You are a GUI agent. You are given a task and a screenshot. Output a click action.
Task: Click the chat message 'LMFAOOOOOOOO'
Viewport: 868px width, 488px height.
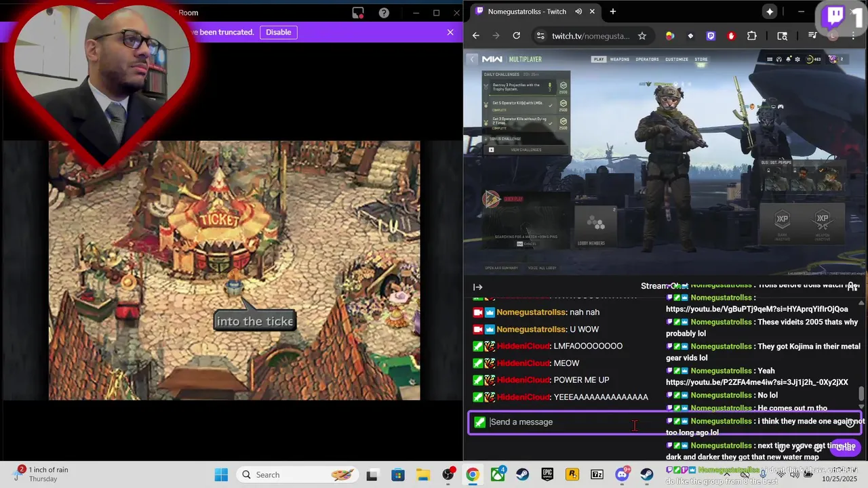coord(588,346)
